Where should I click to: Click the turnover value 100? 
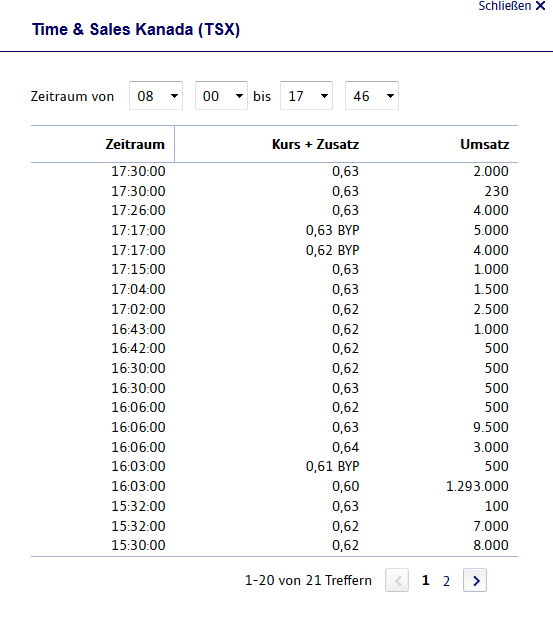coord(497,507)
